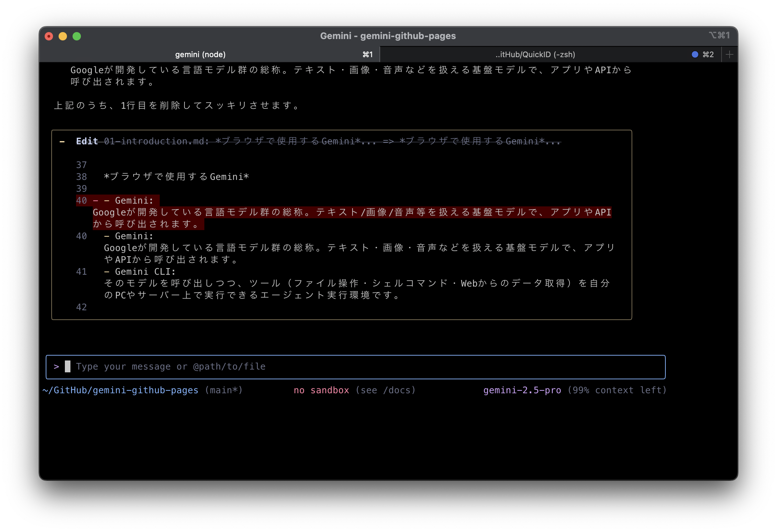This screenshot has height=532, width=777.
Task: Click the red close window button
Action: coord(49,36)
